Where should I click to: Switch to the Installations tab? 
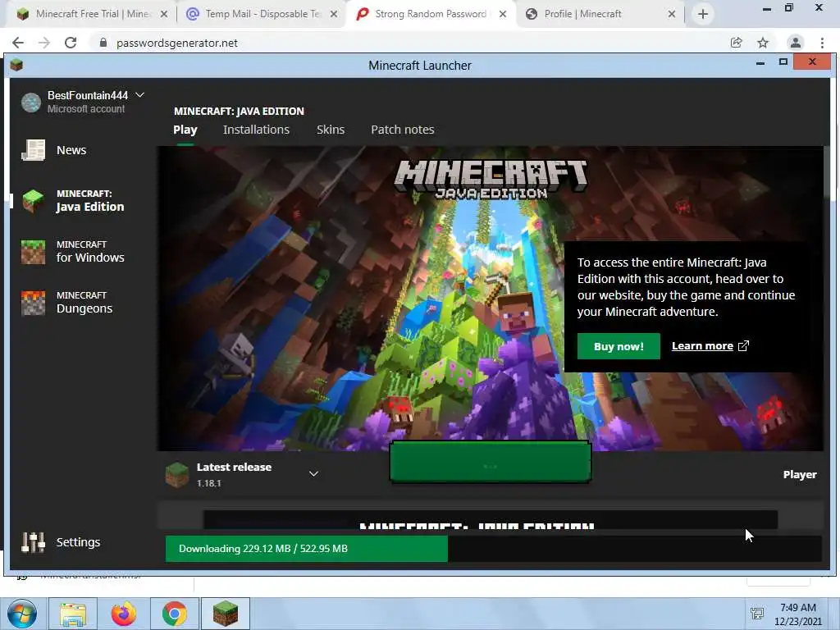click(x=256, y=130)
